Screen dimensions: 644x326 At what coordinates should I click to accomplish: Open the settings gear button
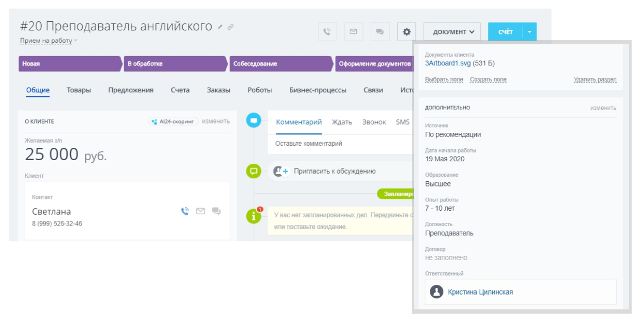(407, 31)
